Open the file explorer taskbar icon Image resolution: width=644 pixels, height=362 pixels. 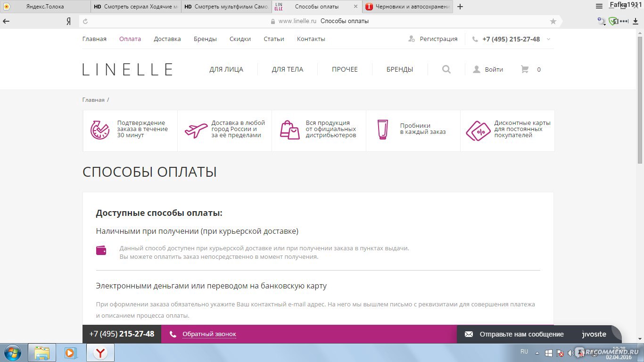pos(42,353)
